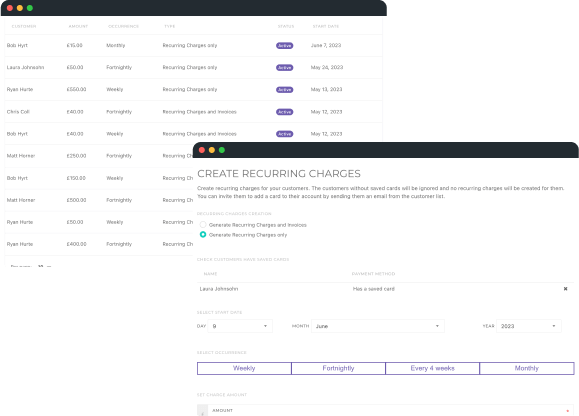Image resolution: width=579 pixels, height=416 pixels.
Task: Click the Occurrence column header in list window
Action: pos(123,26)
